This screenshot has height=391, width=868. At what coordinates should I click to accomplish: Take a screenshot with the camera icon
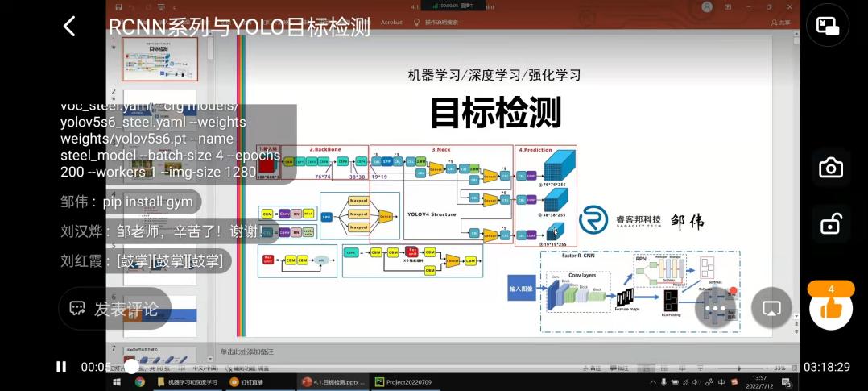pos(830,167)
